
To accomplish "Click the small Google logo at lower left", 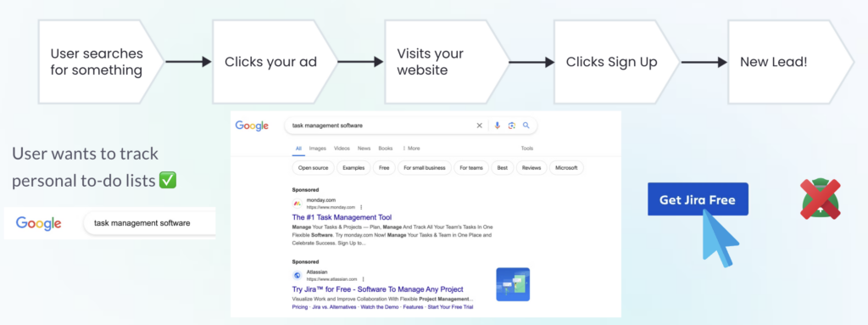I will [x=39, y=223].
